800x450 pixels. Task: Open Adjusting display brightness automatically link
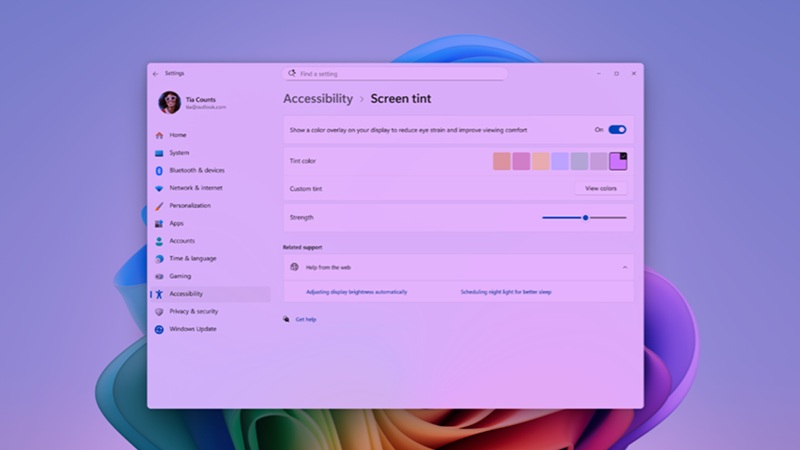357,292
